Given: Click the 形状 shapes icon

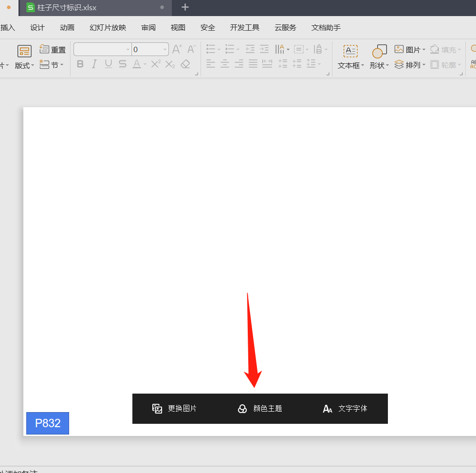Looking at the screenshot, I should point(379,51).
